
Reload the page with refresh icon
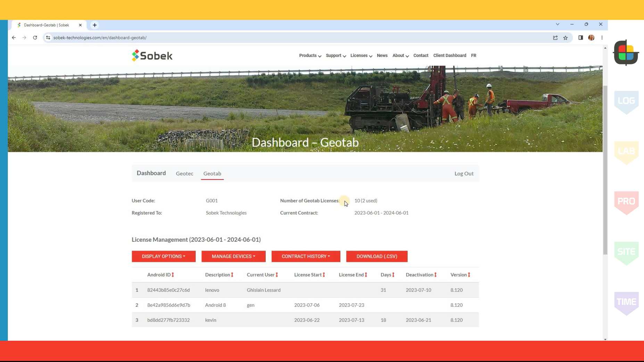(35, 38)
